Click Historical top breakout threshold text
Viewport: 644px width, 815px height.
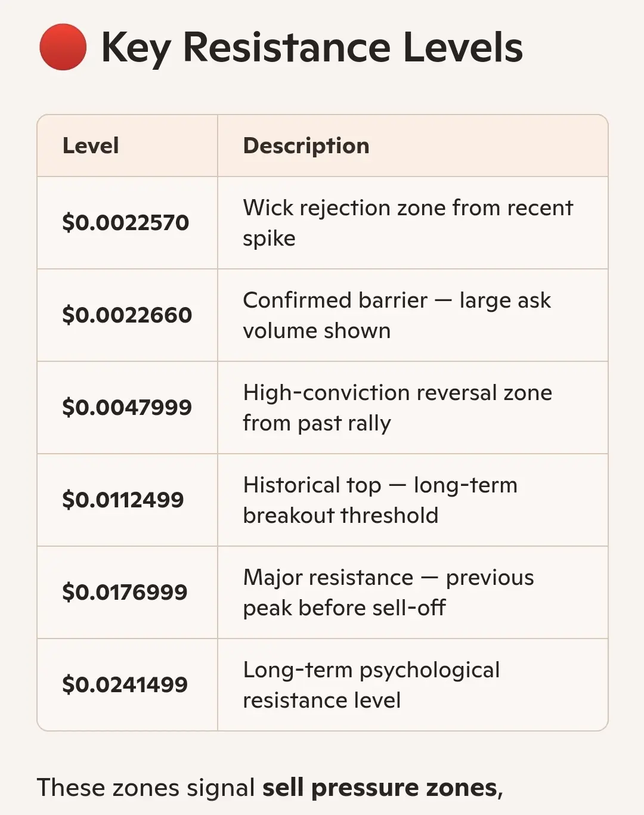click(x=380, y=500)
